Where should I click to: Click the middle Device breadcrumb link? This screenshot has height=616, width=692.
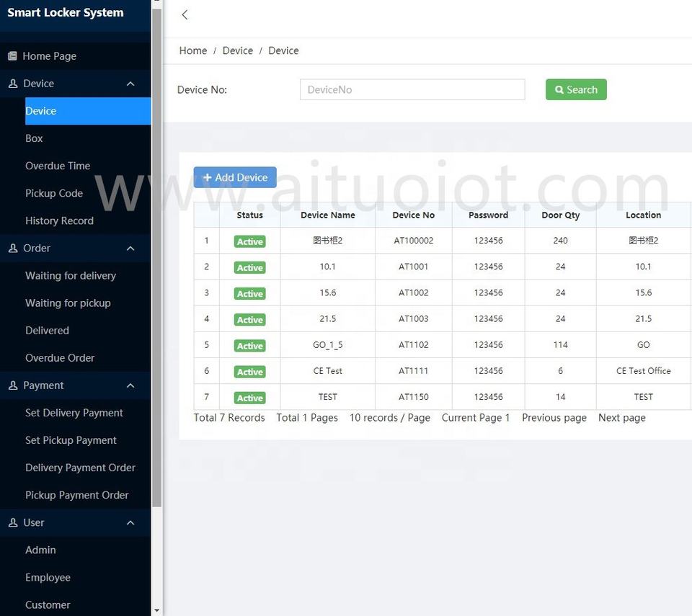237,50
